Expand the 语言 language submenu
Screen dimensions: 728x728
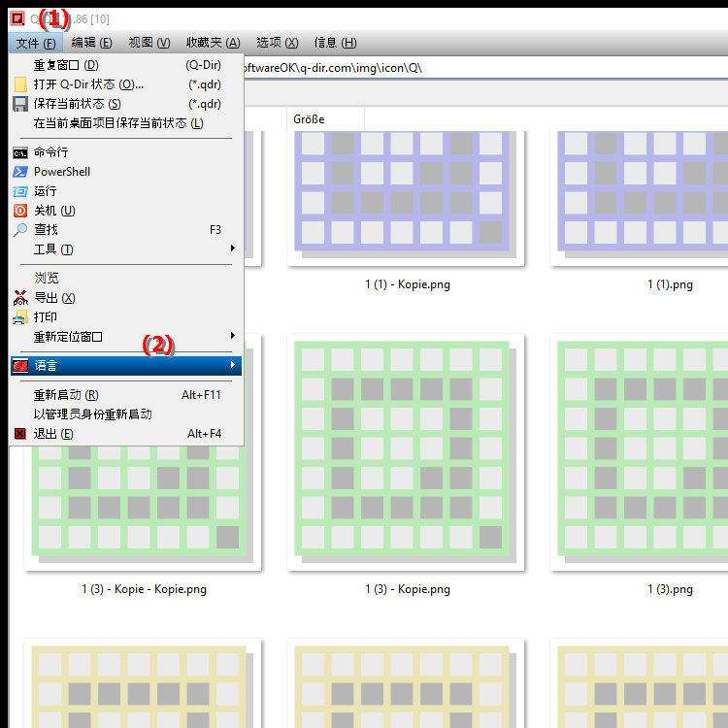coord(126,365)
